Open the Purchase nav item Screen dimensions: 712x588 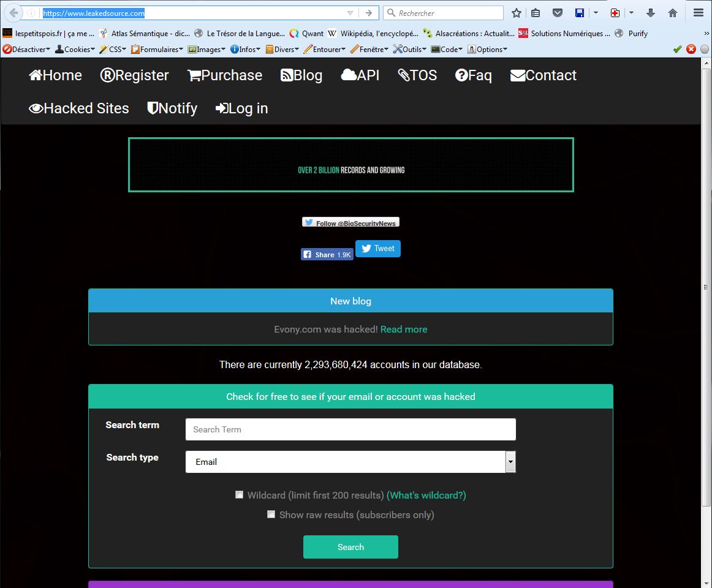pyautogui.click(x=225, y=75)
